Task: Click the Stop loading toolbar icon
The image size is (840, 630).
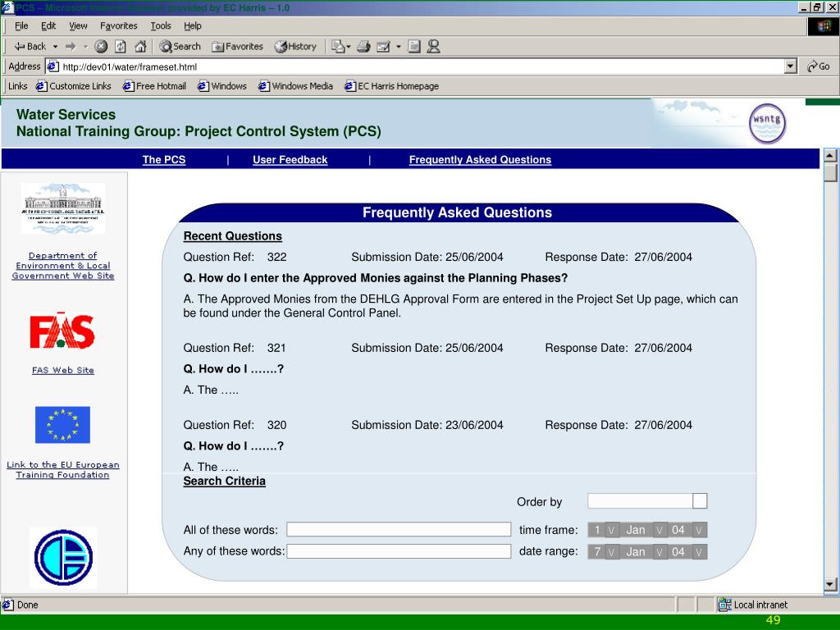Action: click(x=101, y=47)
